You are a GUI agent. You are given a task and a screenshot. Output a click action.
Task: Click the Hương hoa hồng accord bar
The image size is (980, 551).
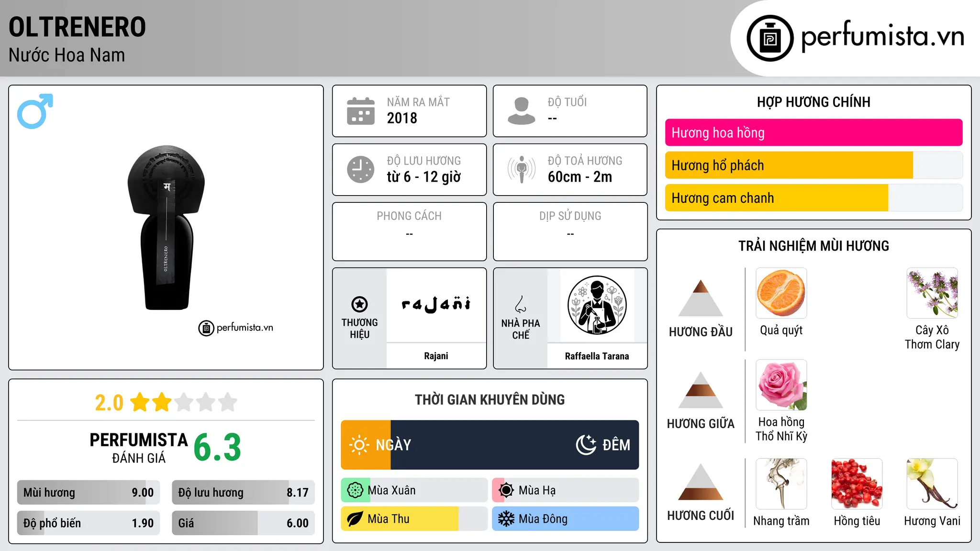click(813, 132)
